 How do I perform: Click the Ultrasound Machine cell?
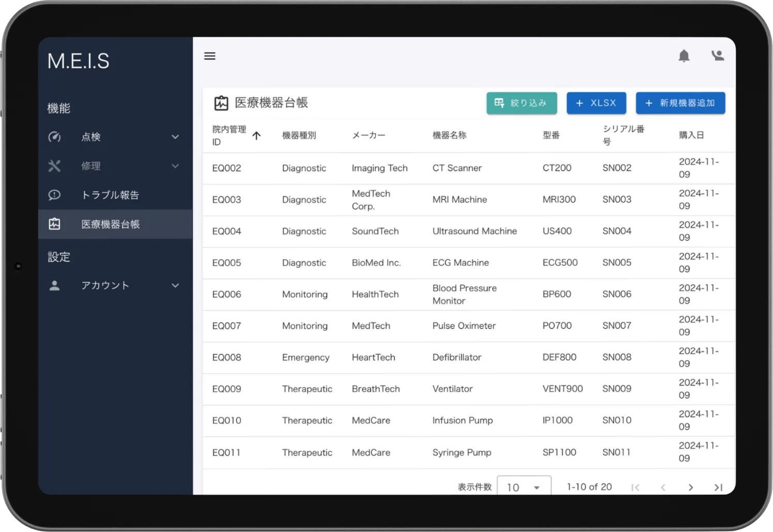475,231
